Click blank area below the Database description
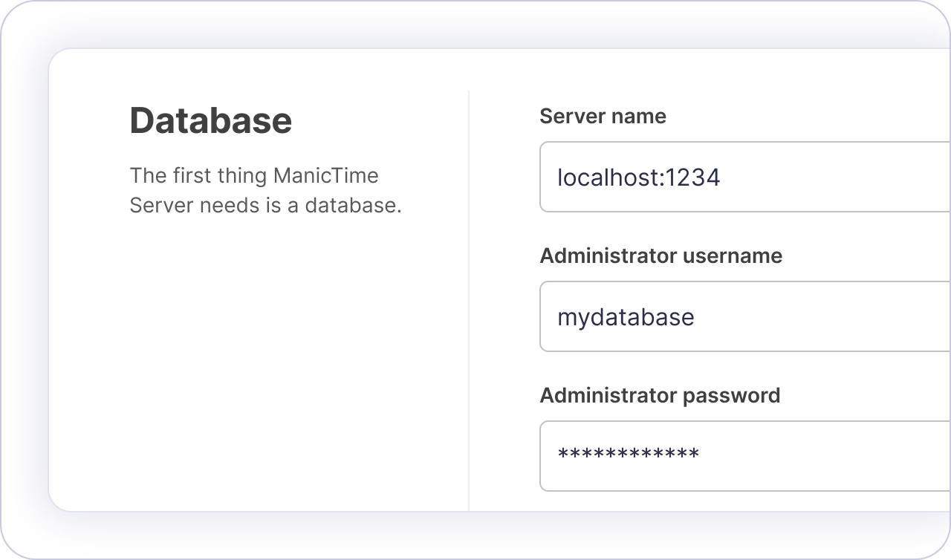Image resolution: width=951 pixels, height=560 pixels. click(260, 356)
